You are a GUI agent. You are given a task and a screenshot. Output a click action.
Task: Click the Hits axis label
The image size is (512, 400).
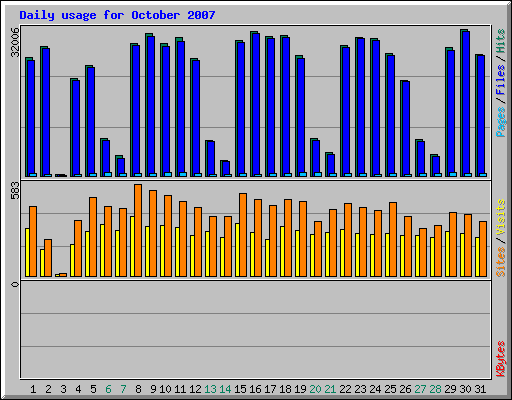[501, 41]
